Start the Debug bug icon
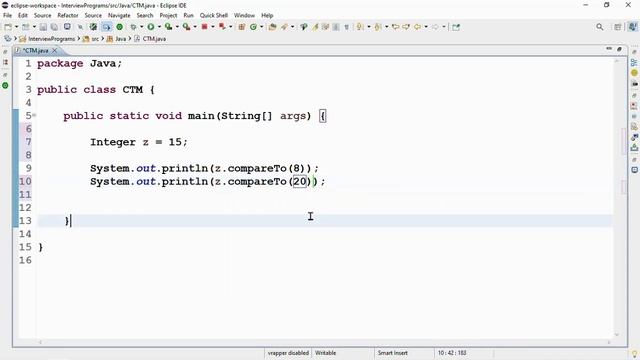 pyautogui.click(x=133, y=27)
